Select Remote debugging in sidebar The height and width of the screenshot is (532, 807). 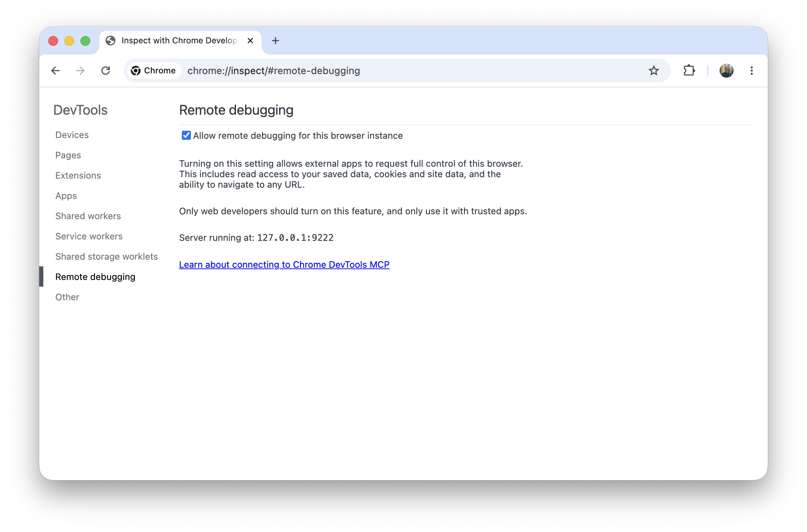click(95, 277)
